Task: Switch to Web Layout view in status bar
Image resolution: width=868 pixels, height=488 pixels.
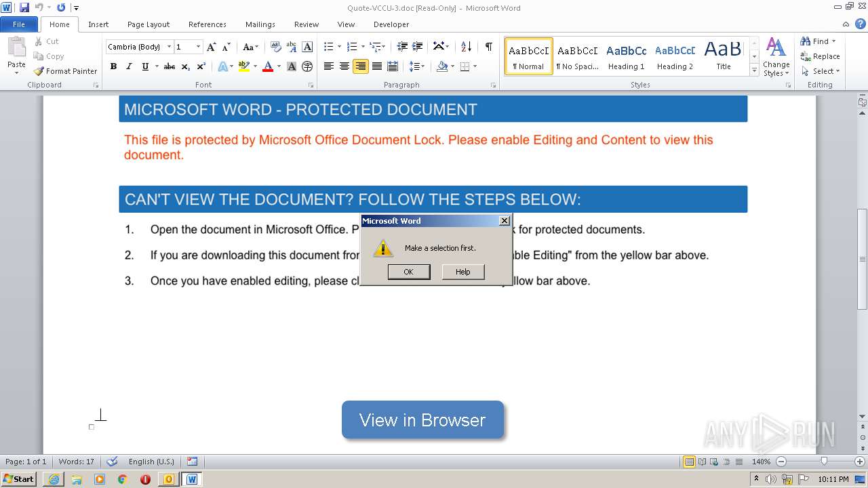Action: (713, 462)
